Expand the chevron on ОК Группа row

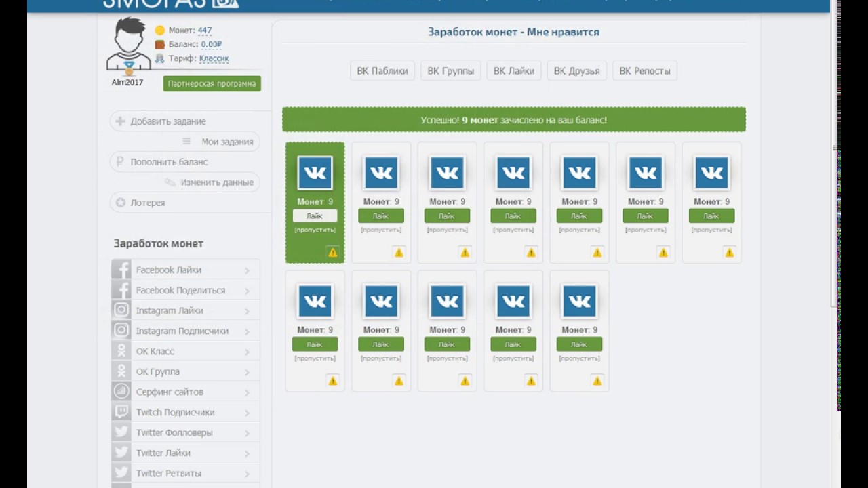pyautogui.click(x=247, y=372)
